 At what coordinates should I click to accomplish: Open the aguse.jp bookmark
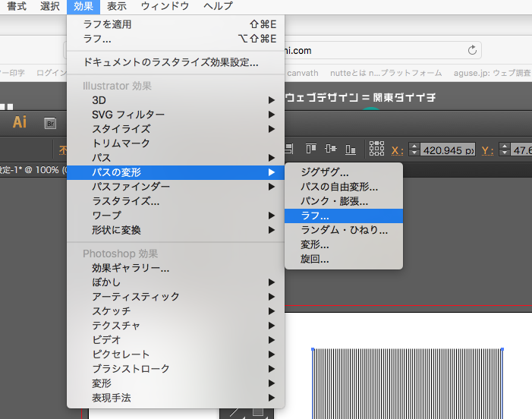point(493,73)
